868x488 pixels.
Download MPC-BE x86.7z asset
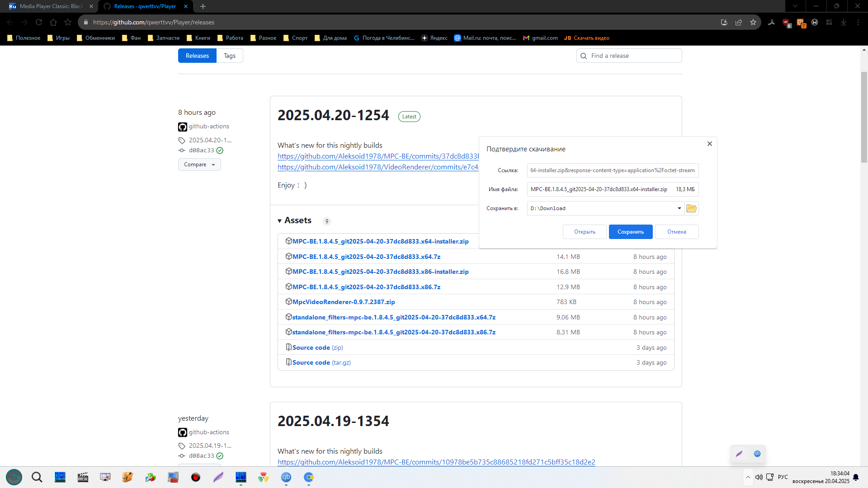[x=366, y=287]
